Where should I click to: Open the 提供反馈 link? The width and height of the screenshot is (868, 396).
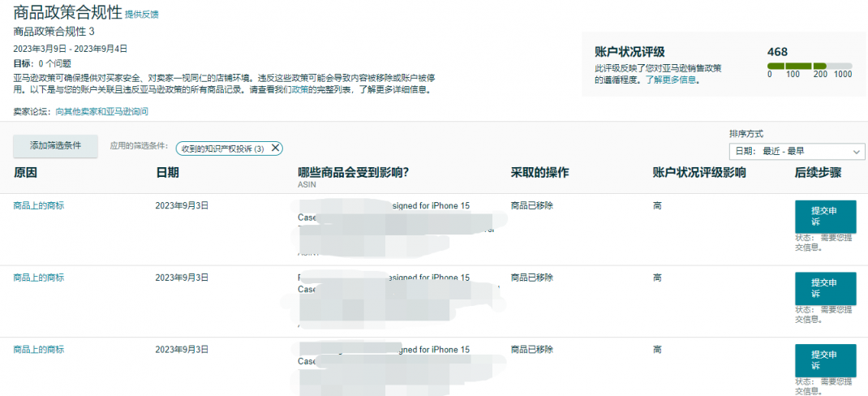pyautogui.click(x=142, y=15)
